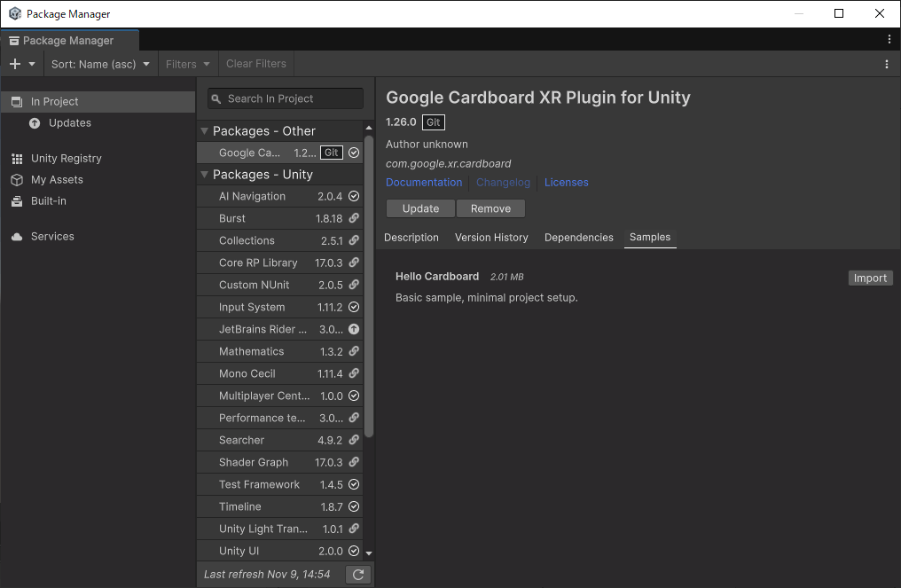
Task: Click the Update button
Action: tap(420, 208)
